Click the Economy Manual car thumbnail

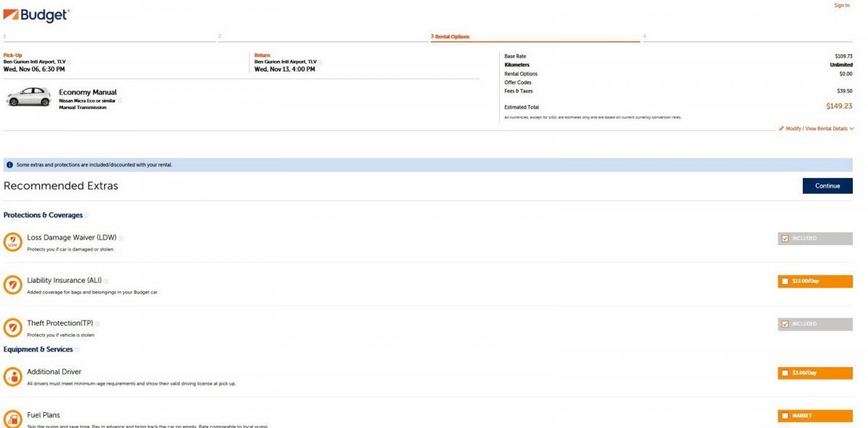point(28,97)
